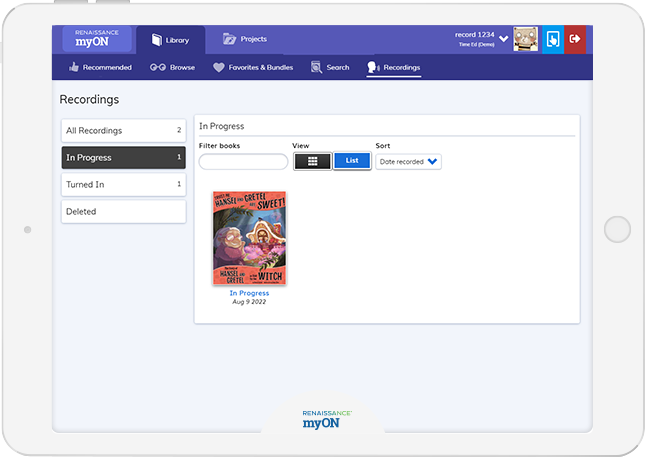645x457 pixels.
Task: Show Turned In recordings
Action: [x=123, y=185]
